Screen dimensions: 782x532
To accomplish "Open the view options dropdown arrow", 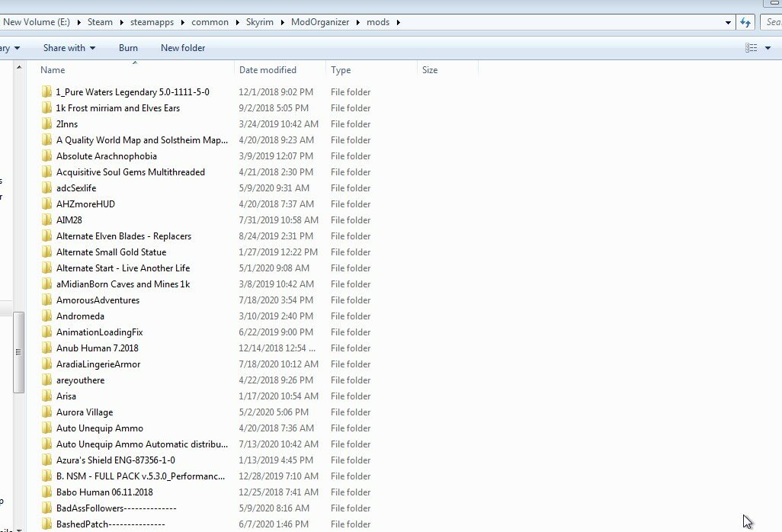I will (x=768, y=48).
